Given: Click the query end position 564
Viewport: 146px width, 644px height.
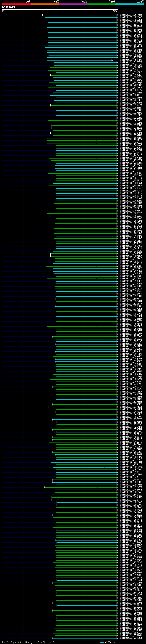Looking at the screenshot, I should pos(115,11).
